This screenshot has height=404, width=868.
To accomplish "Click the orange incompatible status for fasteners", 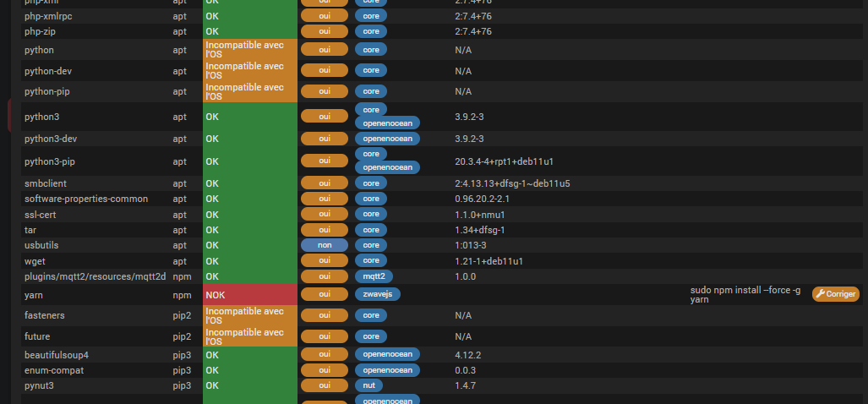I will point(249,315).
